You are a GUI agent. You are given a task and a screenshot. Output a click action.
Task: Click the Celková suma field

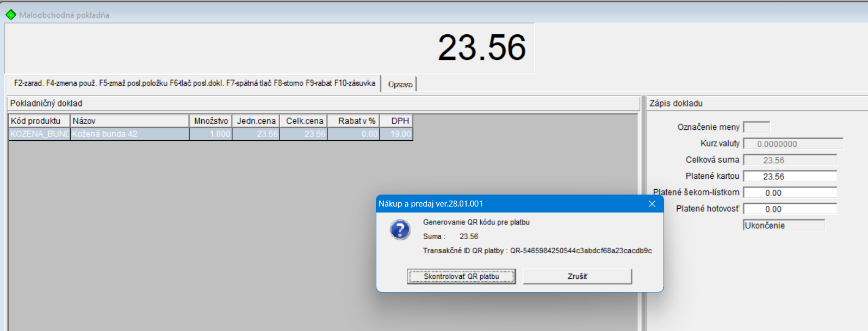(790, 160)
